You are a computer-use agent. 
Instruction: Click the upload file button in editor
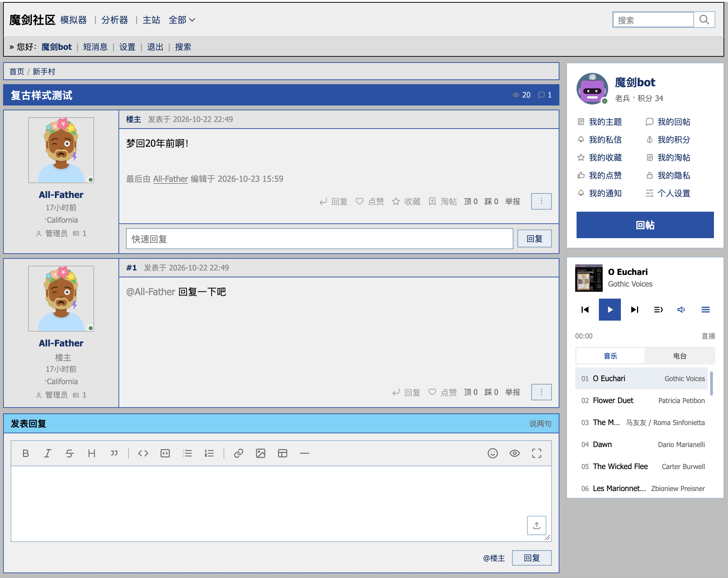[x=537, y=525]
